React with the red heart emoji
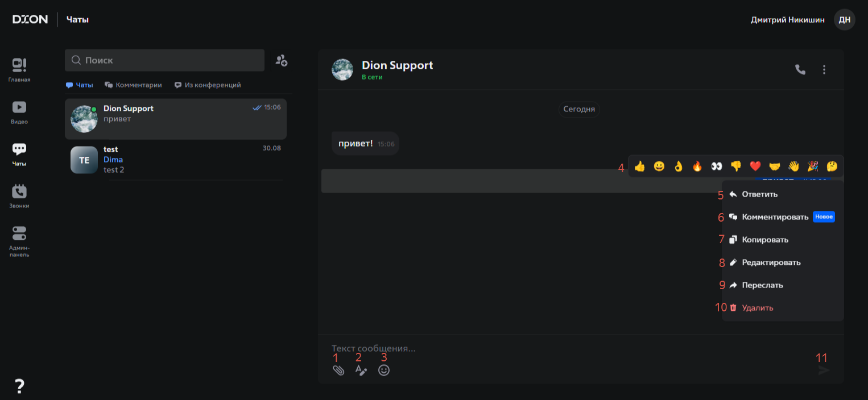This screenshot has width=868, height=400. point(755,166)
